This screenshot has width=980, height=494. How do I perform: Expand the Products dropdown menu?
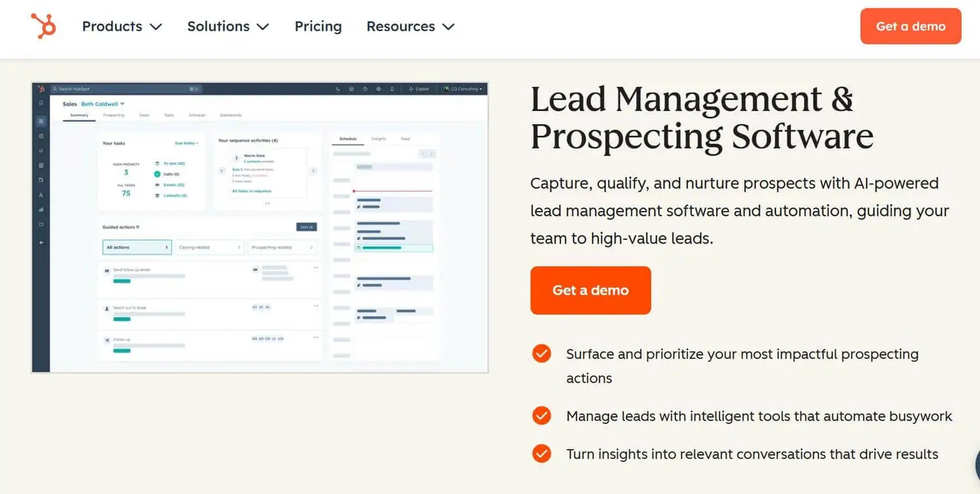click(x=122, y=26)
